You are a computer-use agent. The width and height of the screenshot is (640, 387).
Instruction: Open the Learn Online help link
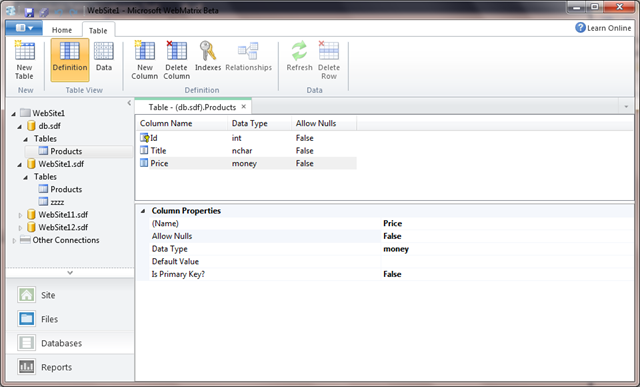603,28
